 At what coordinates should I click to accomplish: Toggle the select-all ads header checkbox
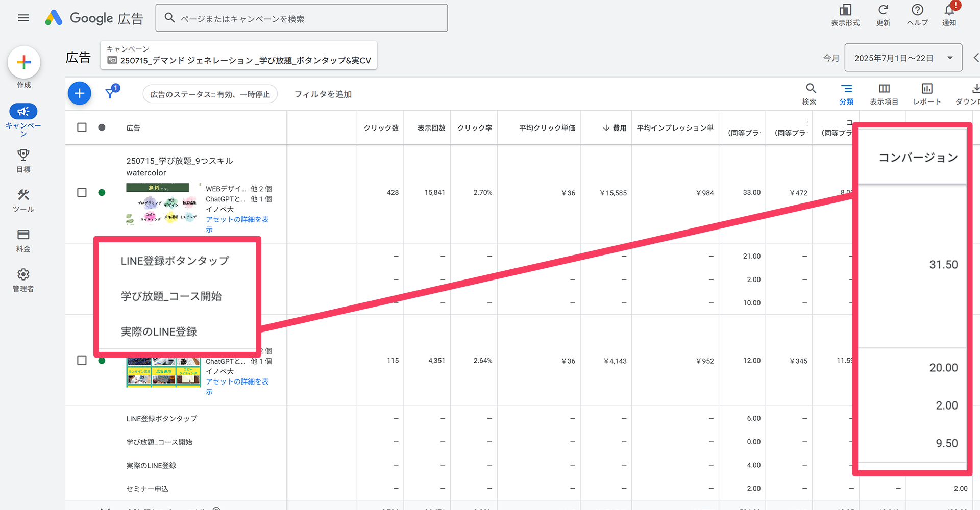pyautogui.click(x=82, y=127)
